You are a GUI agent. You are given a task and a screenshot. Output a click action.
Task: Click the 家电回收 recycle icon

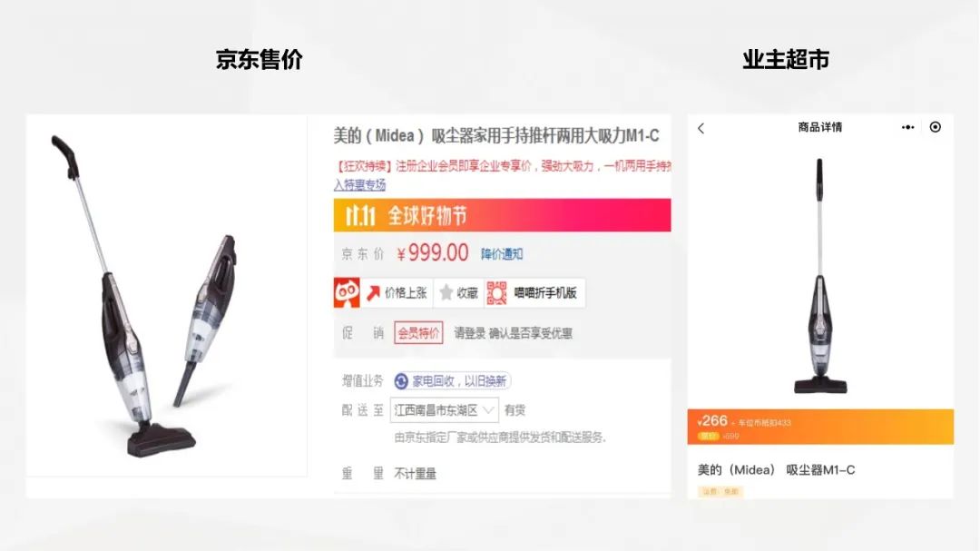click(401, 381)
